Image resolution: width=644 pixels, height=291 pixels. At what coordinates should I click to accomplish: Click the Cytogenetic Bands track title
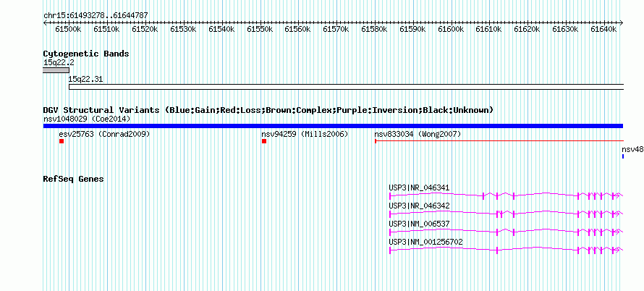[x=86, y=54]
